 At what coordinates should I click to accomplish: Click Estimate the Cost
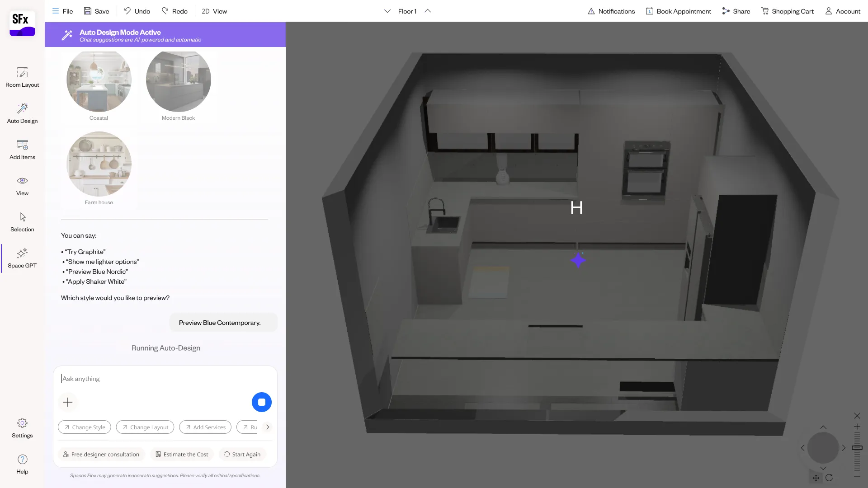click(182, 454)
